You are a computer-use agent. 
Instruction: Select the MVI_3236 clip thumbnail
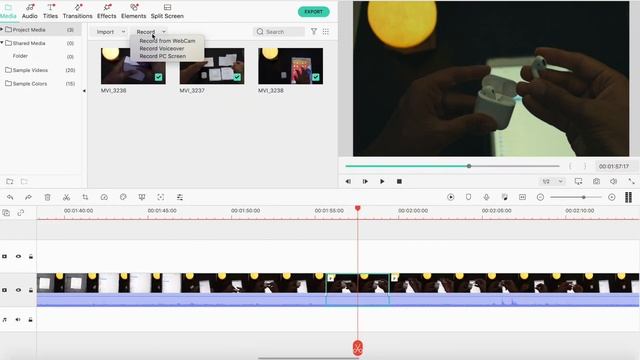click(x=133, y=66)
